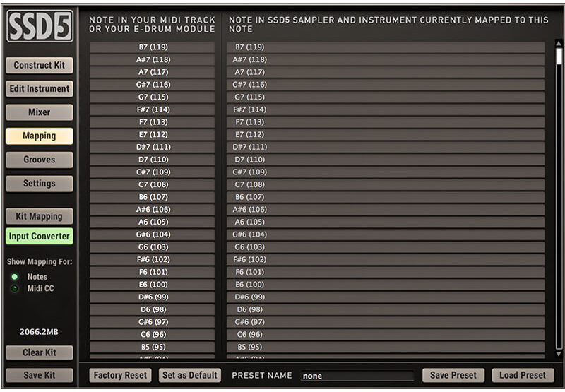Click the scrollbar up arrow

[x=559, y=43]
